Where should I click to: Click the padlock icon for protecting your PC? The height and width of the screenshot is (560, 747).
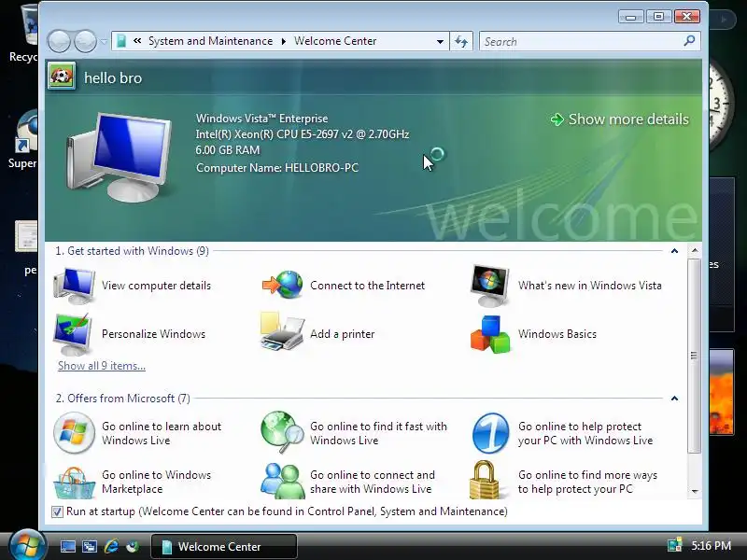[485, 480]
